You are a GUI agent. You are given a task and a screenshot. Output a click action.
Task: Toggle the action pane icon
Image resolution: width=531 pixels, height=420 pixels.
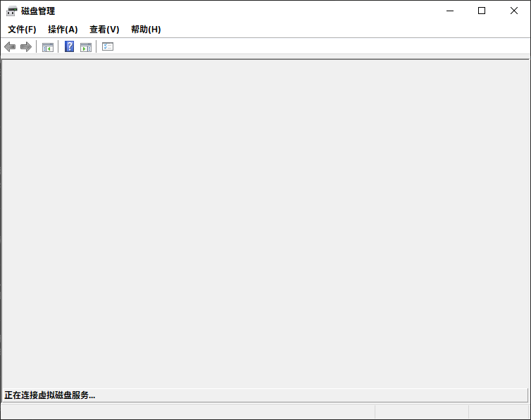coord(86,47)
